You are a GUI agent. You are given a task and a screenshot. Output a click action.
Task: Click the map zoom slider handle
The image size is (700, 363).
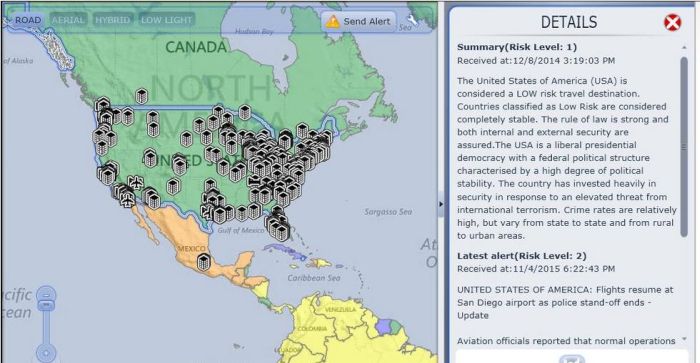point(46,305)
